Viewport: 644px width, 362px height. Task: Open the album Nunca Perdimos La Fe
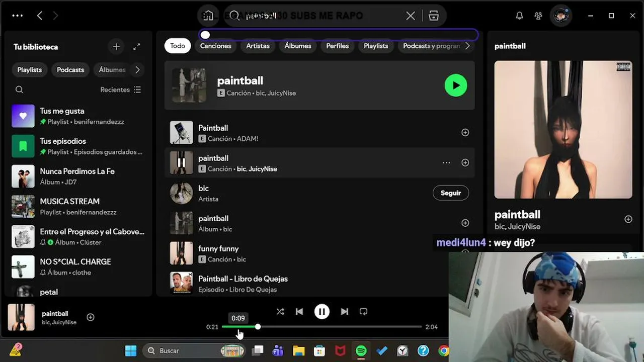coord(78,176)
